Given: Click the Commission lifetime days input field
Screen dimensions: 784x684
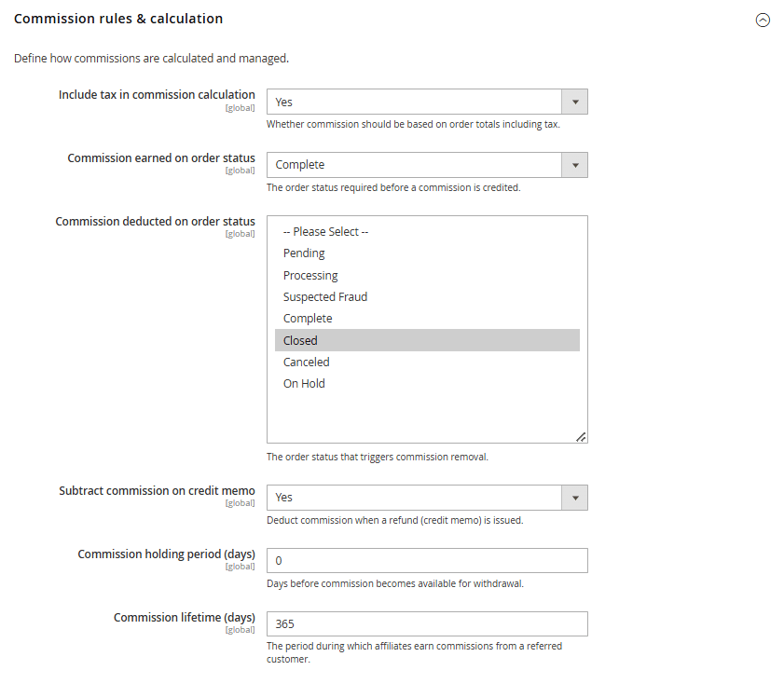Looking at the screenshot, I should pyautogui.click(x=427, y=623).
